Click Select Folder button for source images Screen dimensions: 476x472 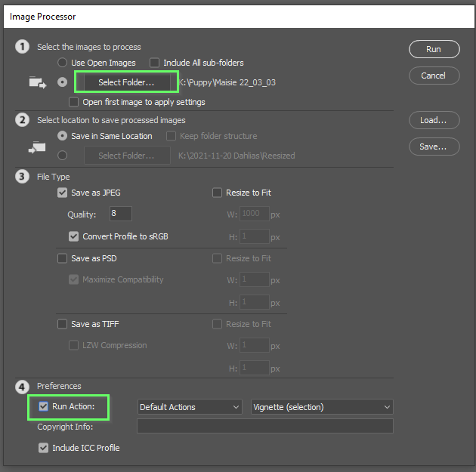[x=126, y=82]
